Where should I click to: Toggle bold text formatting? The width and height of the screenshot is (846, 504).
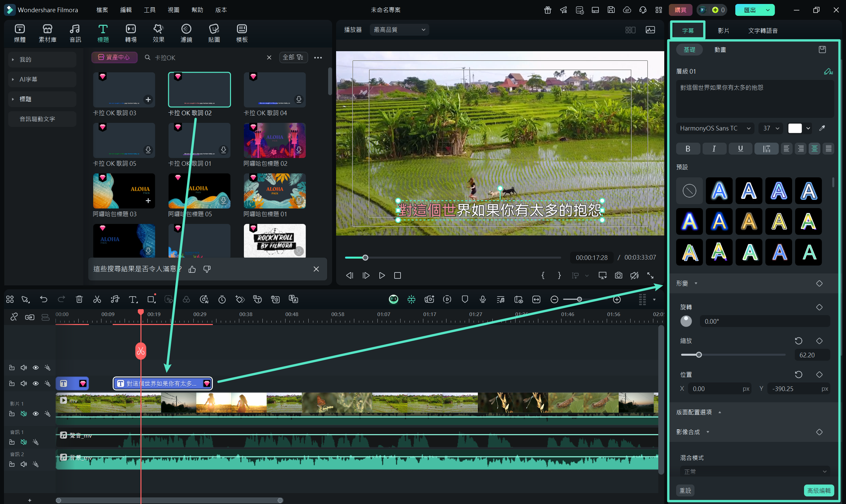point(688,148)
